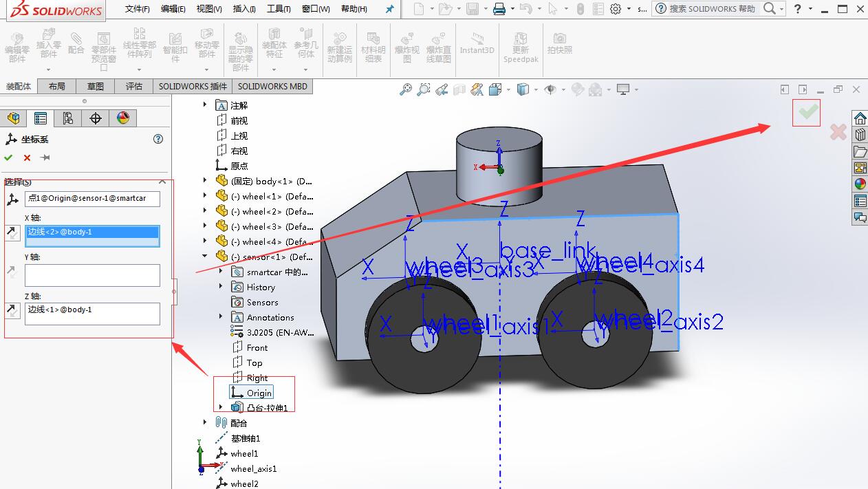Screen dimensions: 868x489
Task: Open Appearances task pane tab
Action: click(860, 184)
